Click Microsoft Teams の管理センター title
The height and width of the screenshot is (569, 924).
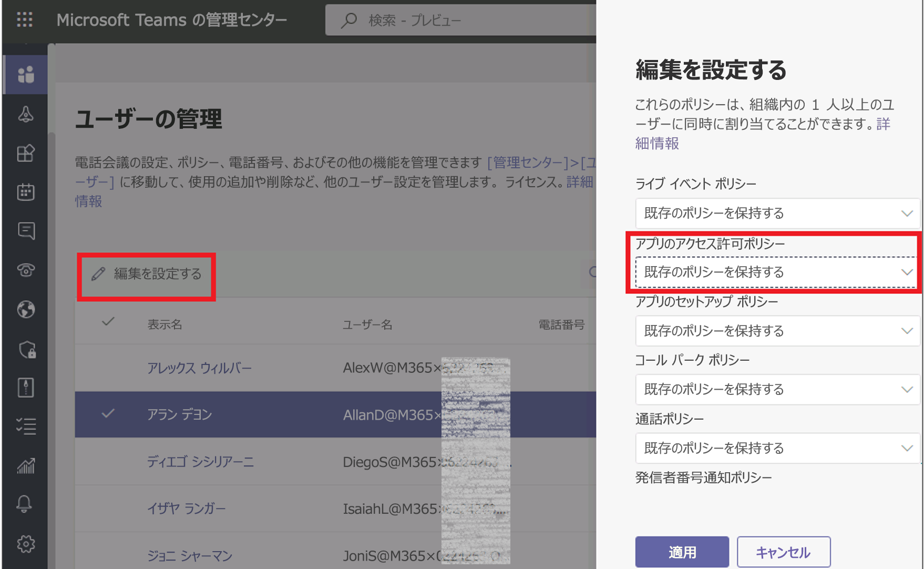tap(172, 20)
